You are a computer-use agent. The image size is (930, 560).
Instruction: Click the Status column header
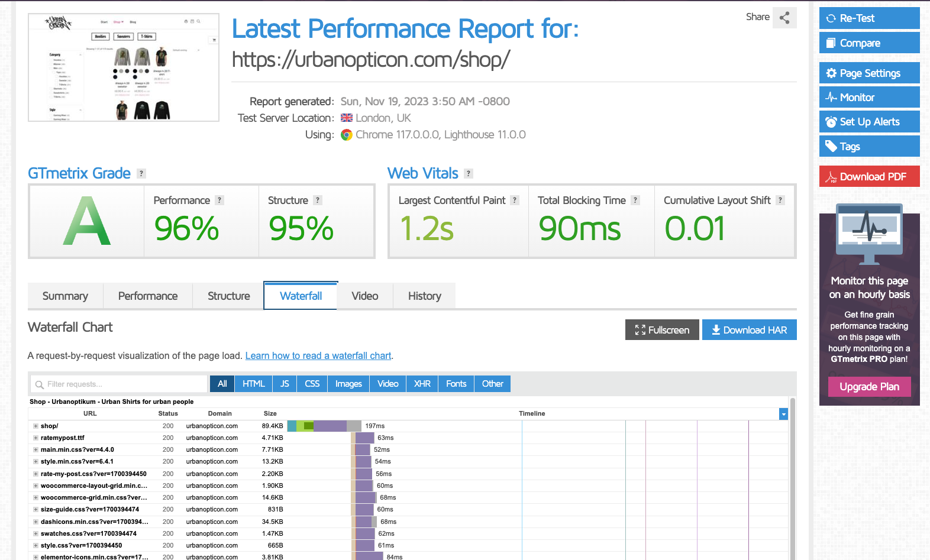(168, 413)
